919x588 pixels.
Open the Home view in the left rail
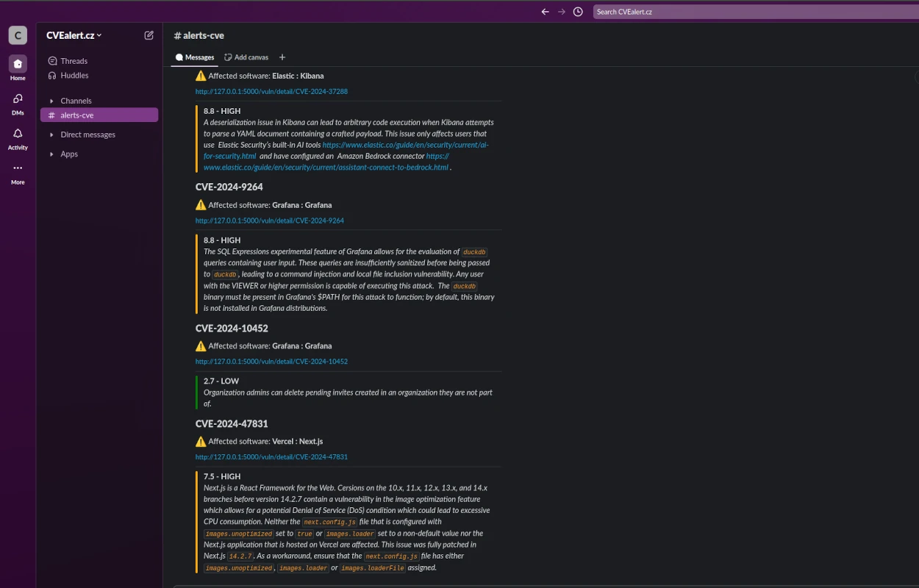click(18, 65)
